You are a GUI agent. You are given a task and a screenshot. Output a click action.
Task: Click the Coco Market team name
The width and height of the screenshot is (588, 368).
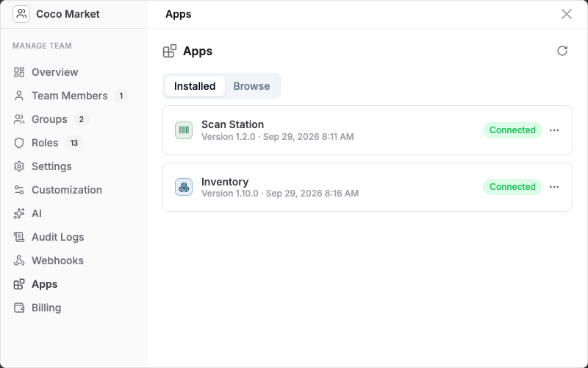68,14
